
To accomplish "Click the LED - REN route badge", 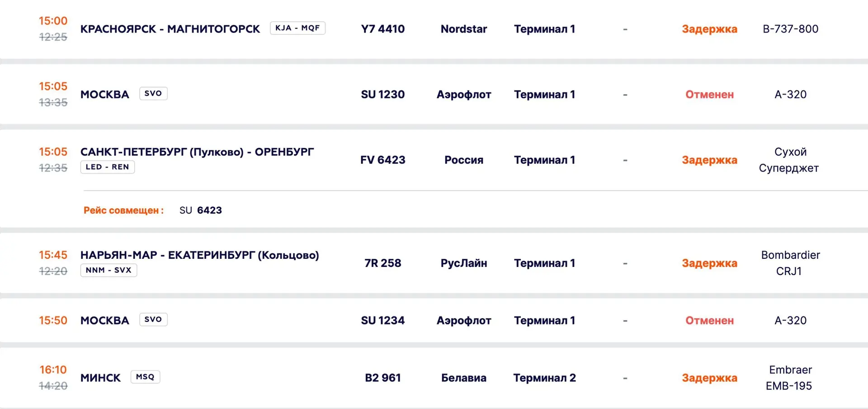I will pos(108,167).
